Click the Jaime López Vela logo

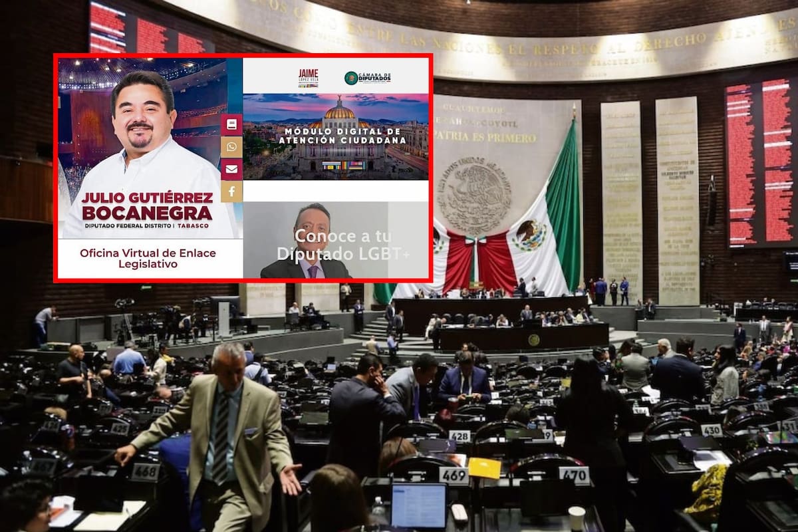click(308, 78)
